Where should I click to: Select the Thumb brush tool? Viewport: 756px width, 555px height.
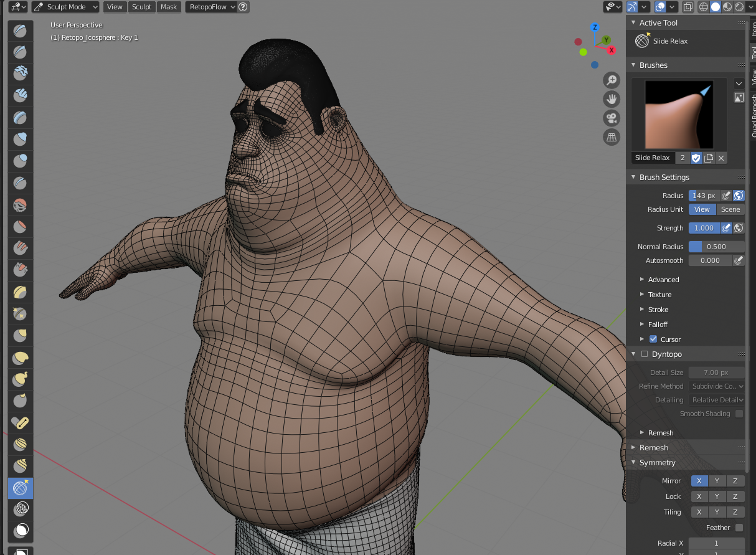[x=21, y=401]
